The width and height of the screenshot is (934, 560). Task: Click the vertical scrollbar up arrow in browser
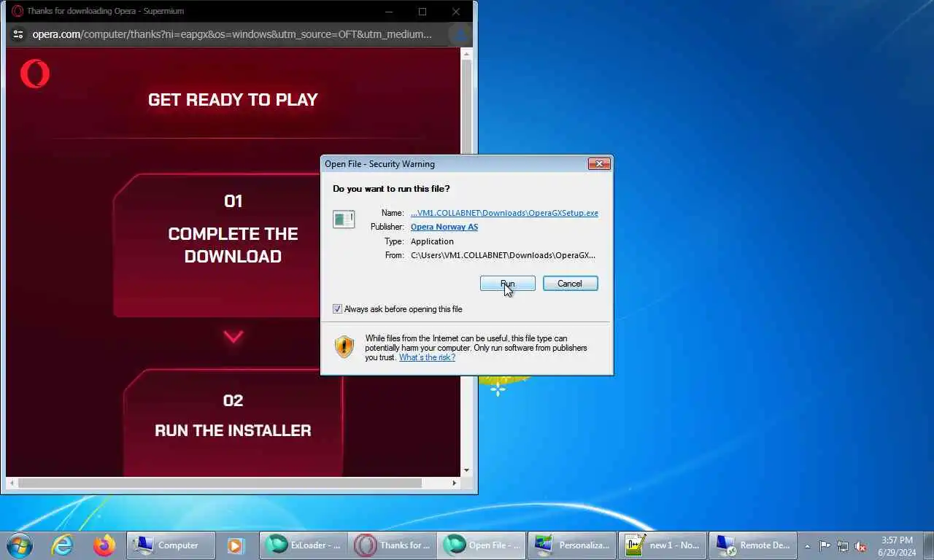point(466,53)
